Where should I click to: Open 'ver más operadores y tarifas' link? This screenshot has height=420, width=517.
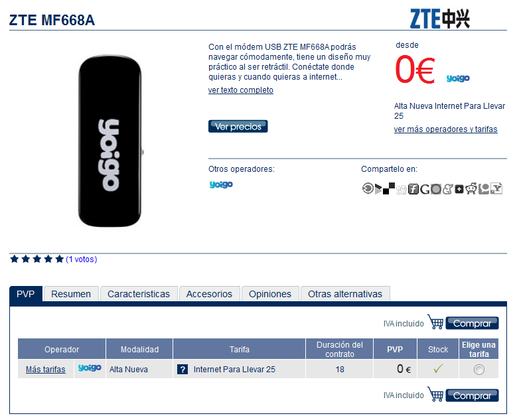coord(445,129)
